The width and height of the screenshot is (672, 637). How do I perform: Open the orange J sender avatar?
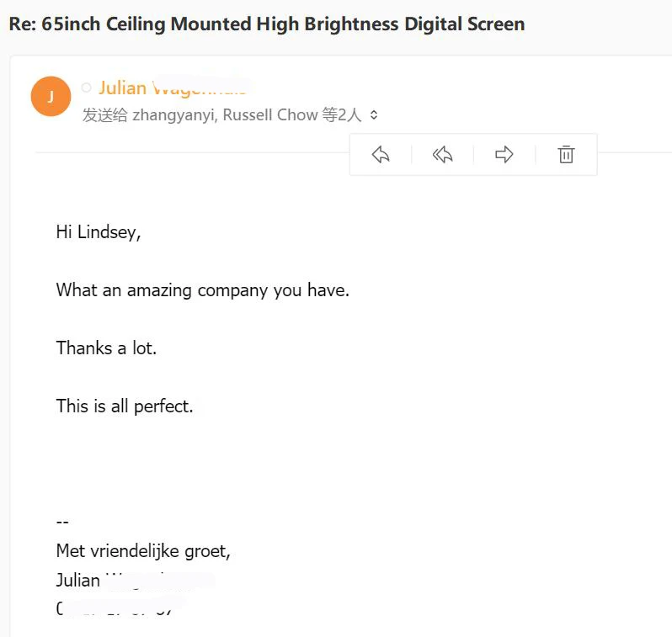click(x=51, y=97)
